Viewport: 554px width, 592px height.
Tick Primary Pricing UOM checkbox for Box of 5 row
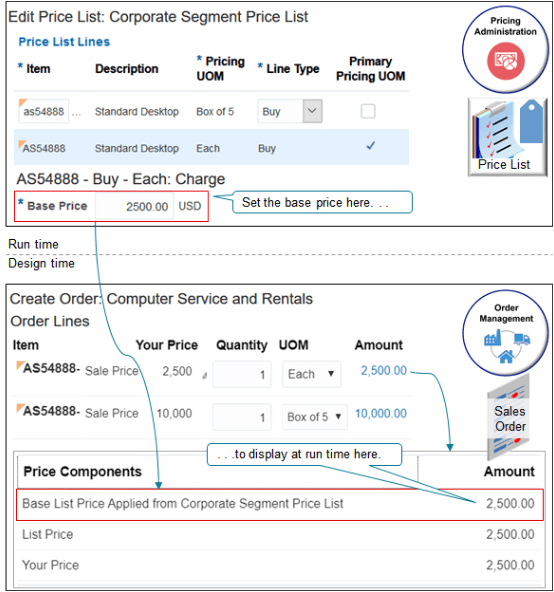(367, 111)
